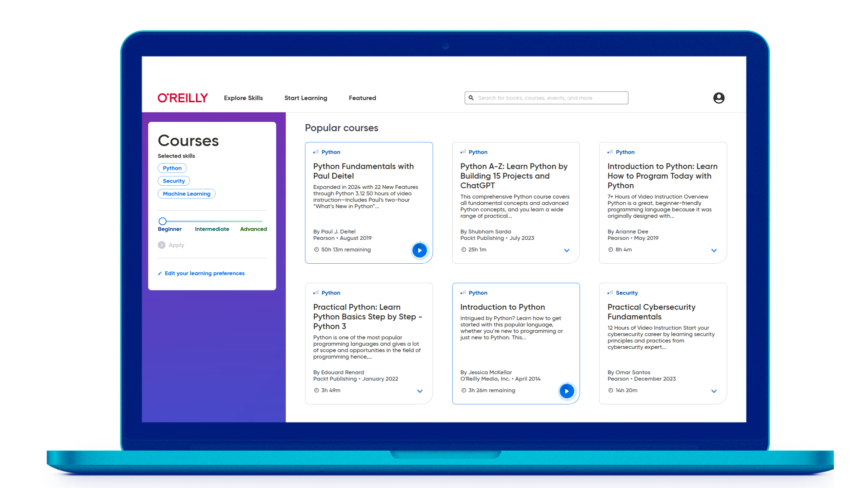868x488 pixels.
Task: Click the "By Edouard Renard" author text
Action: pyautogui.click(x=338, y=372)
